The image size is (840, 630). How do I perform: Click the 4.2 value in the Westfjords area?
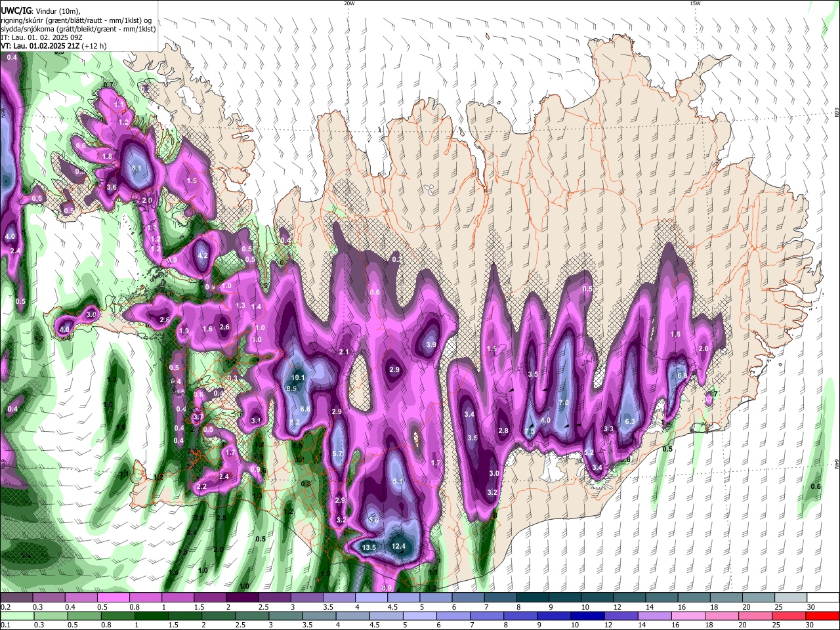click(203, 256)
